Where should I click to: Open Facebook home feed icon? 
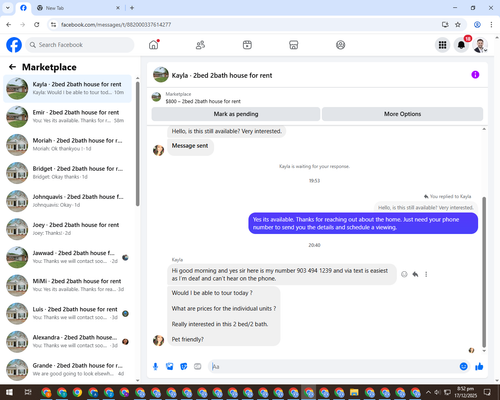pyautogui.click(x=154, y=45)
